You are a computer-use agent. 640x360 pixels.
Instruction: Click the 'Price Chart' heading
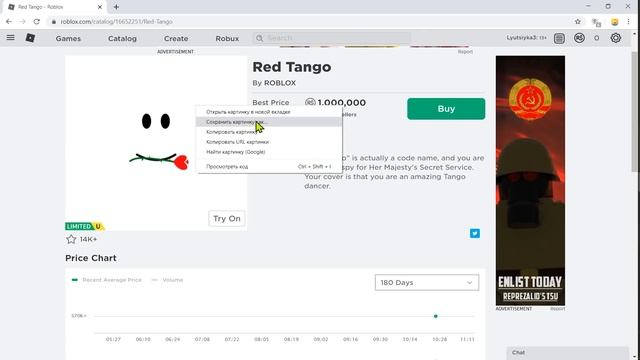[91, 258]
